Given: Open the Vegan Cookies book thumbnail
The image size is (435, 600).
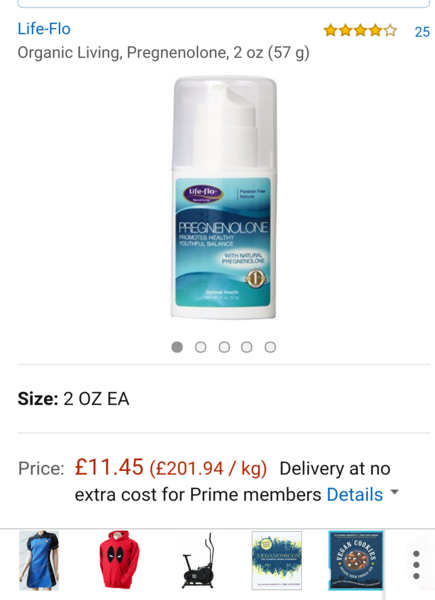Looking at the screenshot, I should (x=356, y=561).
